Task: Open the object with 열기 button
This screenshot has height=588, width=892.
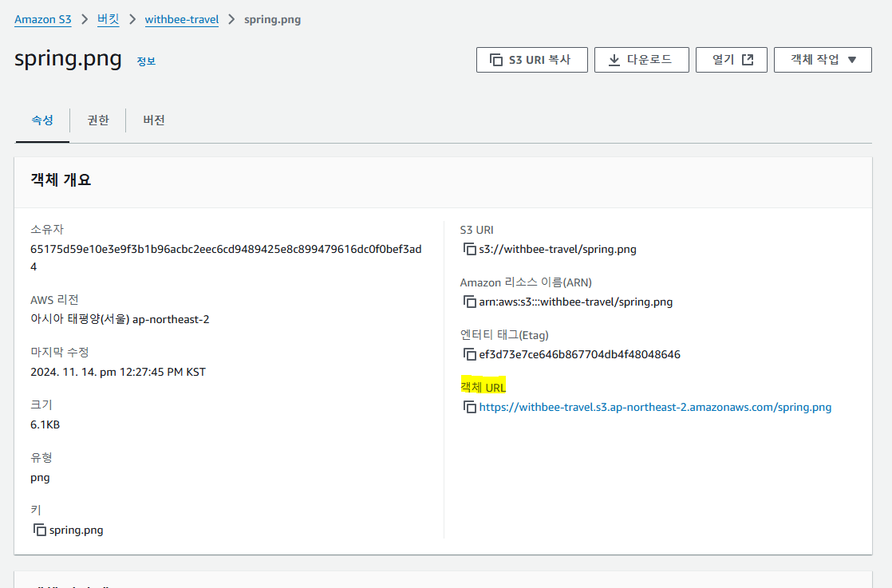Action: point(732,60)
